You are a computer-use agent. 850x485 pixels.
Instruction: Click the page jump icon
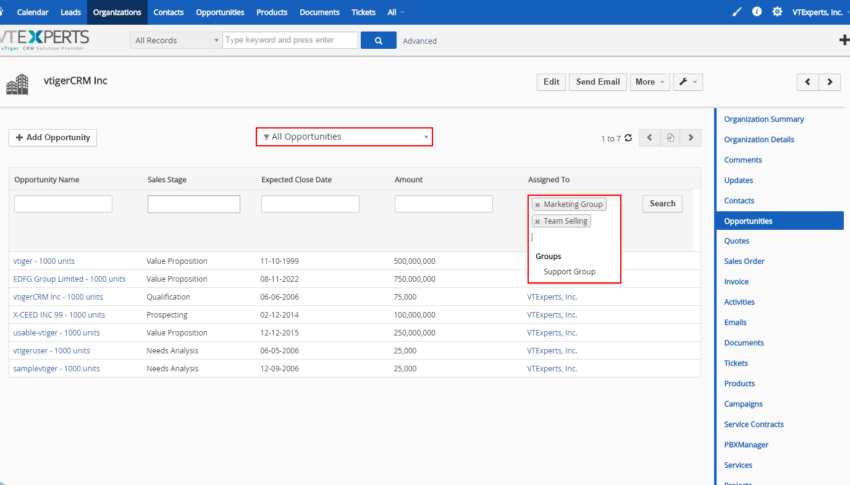tap(670, 138)
